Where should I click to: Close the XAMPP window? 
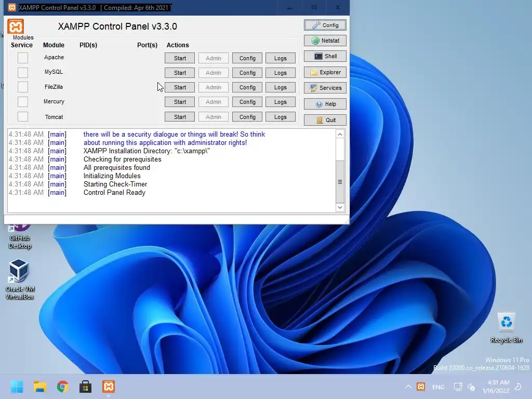338,7
